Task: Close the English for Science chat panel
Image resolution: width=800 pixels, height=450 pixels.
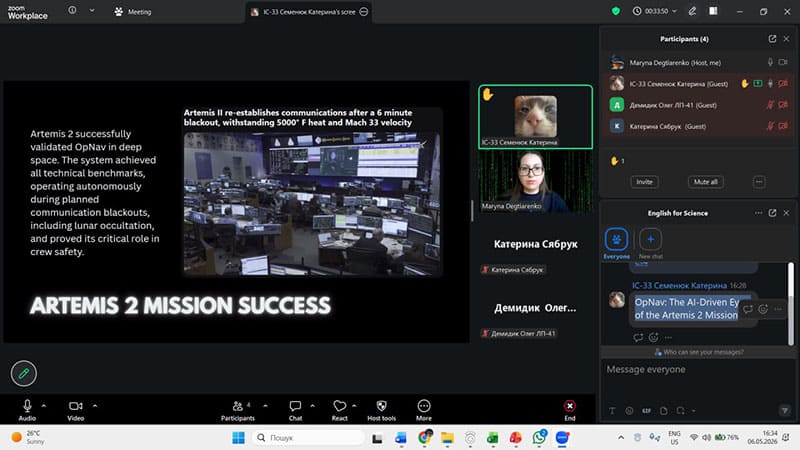Action: pyautogui.click(x=786, y=213)
